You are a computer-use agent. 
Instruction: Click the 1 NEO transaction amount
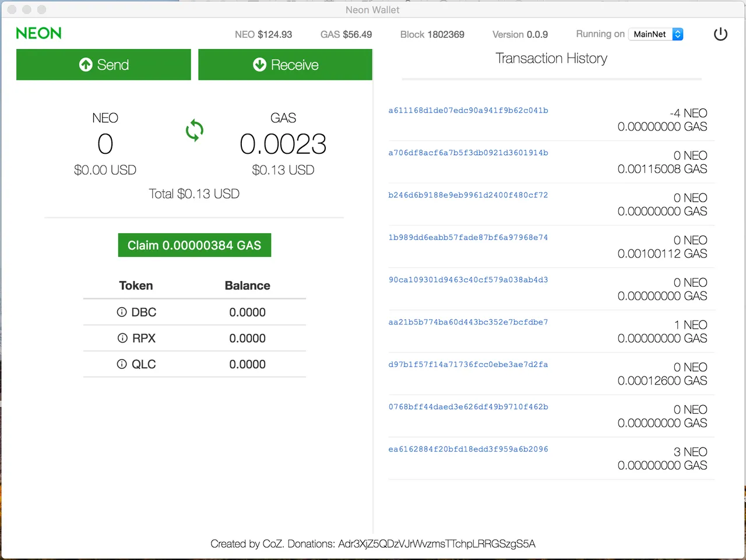[x=691, y=325]
